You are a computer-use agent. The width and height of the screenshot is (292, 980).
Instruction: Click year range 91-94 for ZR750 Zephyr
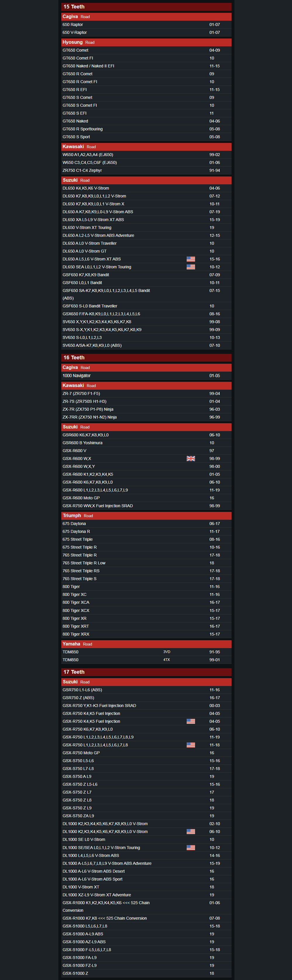215,170
